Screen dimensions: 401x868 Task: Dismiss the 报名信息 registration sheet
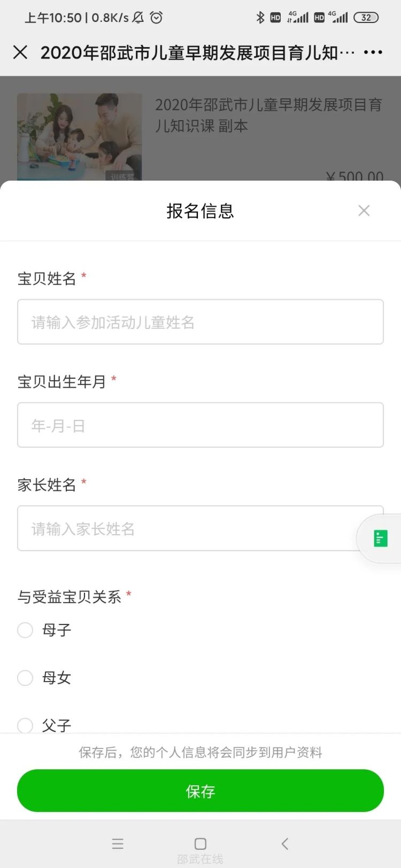(364, 211)
